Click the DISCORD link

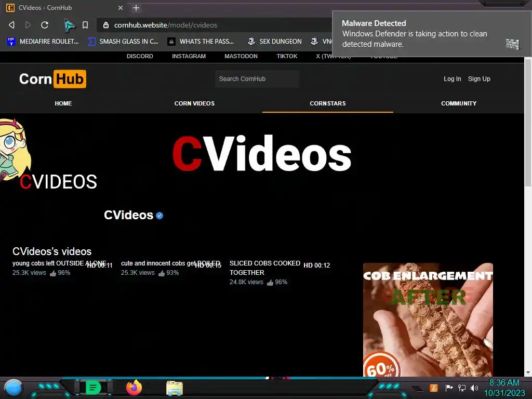(x=140, y=56)
